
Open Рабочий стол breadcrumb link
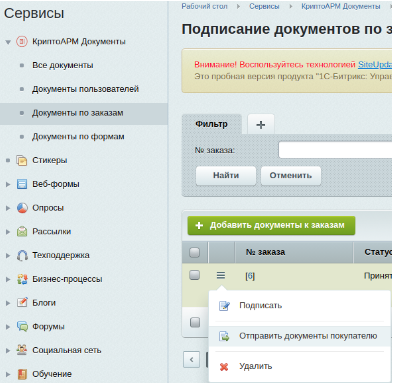pyautogui.click(x=204, y=6)
